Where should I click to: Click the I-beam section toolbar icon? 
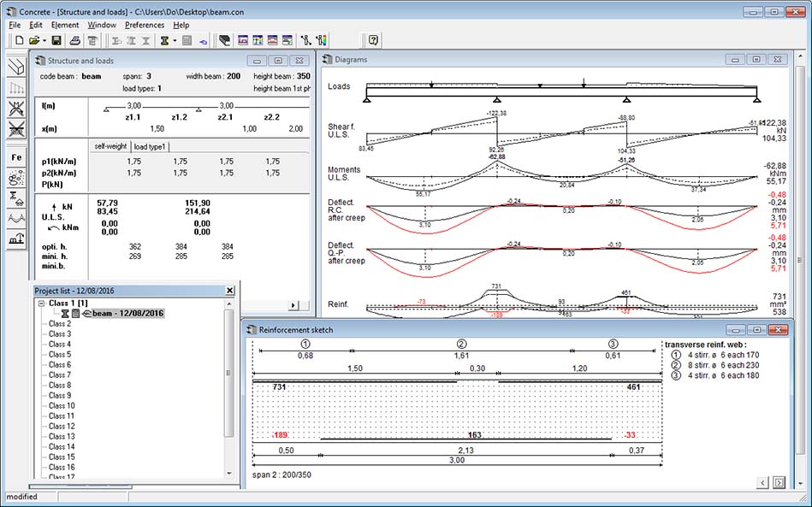[x=164, y=40]
